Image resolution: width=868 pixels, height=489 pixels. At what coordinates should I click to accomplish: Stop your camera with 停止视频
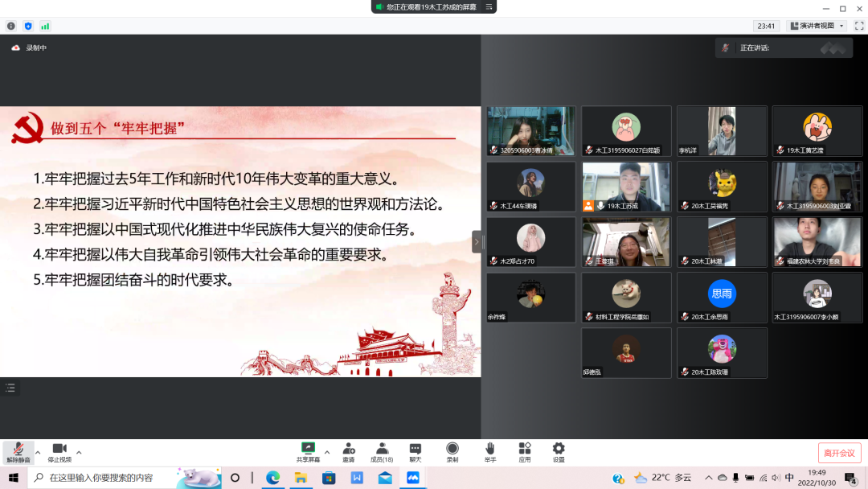(x=59, y=451)
